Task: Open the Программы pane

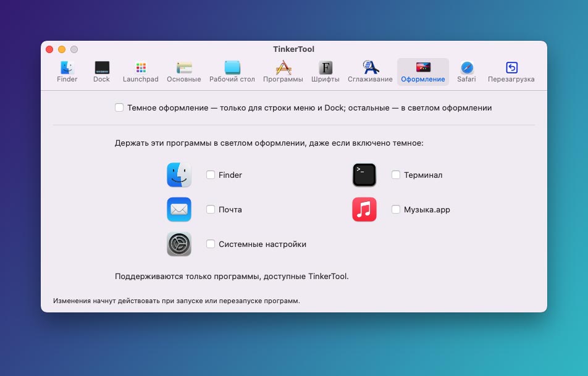Action: [x=283, y=72]
